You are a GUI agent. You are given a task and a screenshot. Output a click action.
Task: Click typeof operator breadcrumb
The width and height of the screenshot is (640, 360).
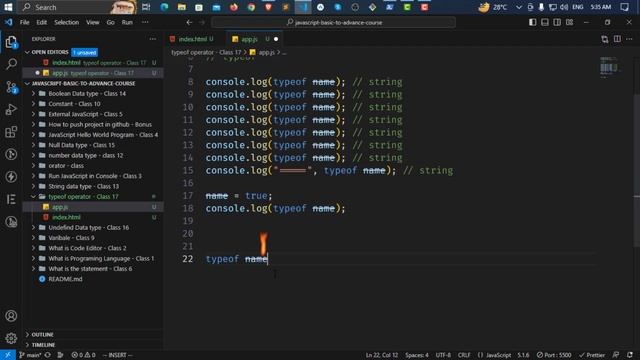tap(206, 52)
